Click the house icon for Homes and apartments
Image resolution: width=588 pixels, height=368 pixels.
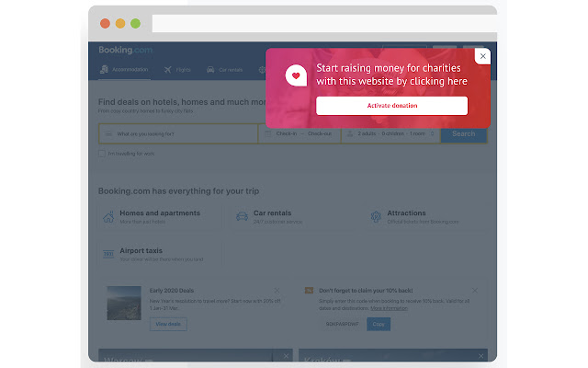[x=108, y=217]
